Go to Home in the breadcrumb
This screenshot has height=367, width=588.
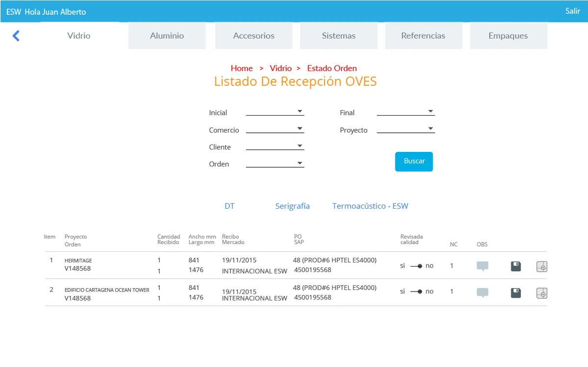tap(242, 68)
